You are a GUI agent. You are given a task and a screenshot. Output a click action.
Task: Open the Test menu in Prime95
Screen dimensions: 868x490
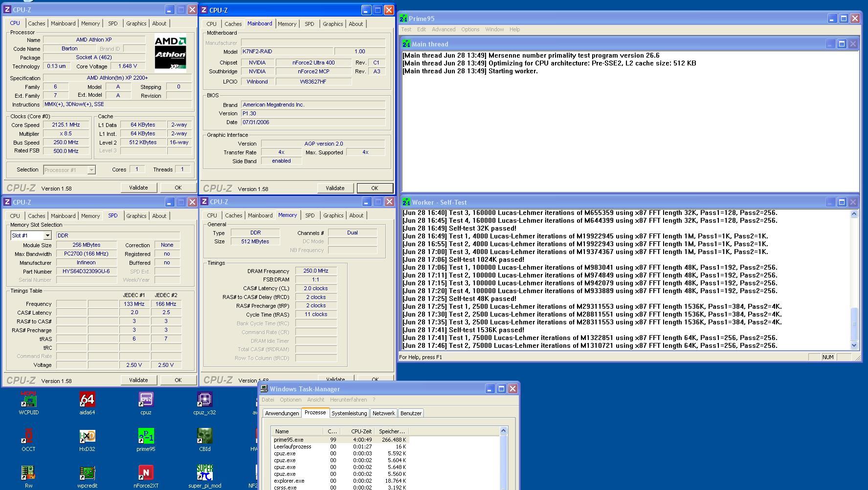pos(406,29)
